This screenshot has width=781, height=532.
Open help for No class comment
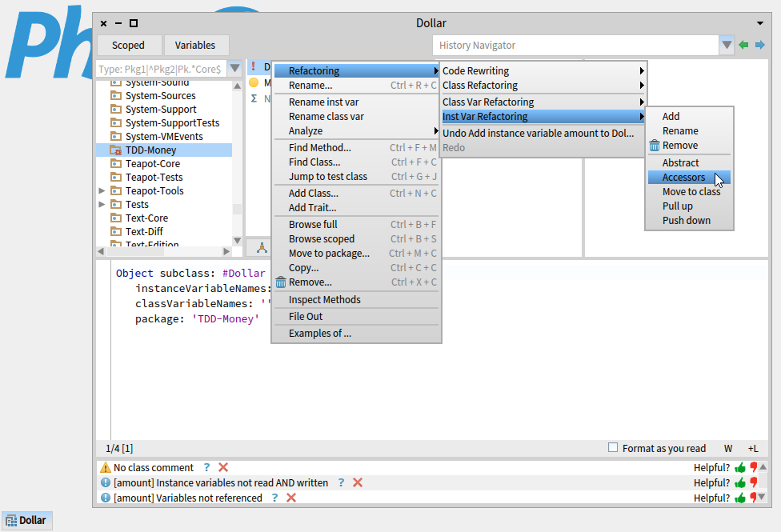206,468
